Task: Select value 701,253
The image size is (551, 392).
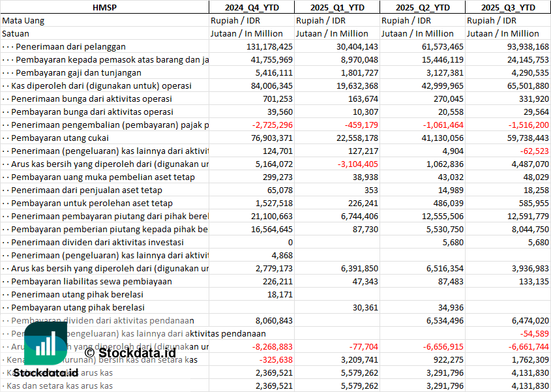Action: pyautogui.click(x=278, y=98)
